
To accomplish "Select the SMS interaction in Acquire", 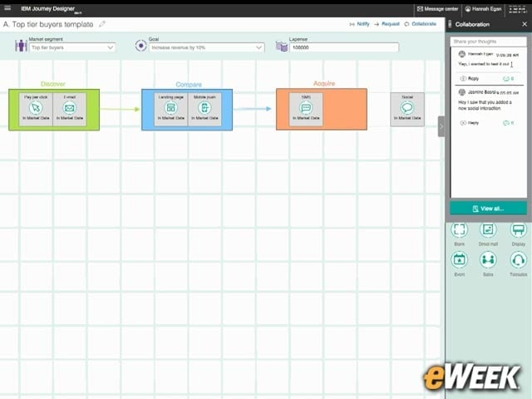I will pos(306,109).
